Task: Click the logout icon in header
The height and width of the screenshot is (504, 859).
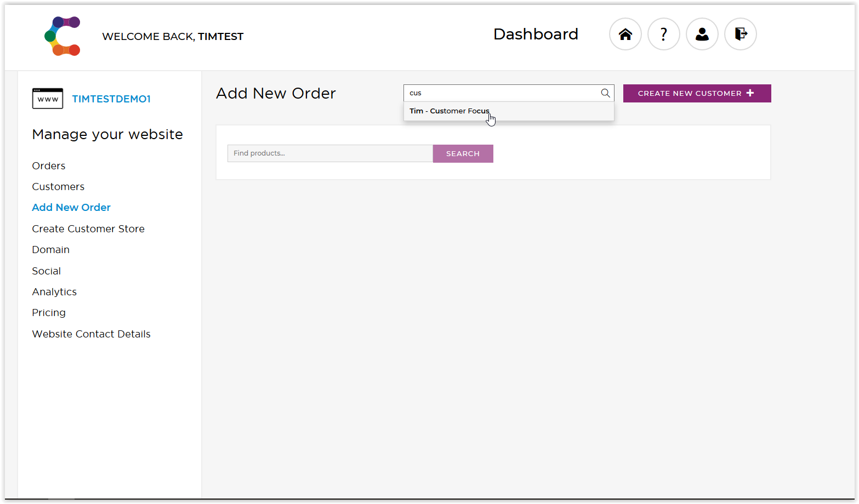Action: 741,34
